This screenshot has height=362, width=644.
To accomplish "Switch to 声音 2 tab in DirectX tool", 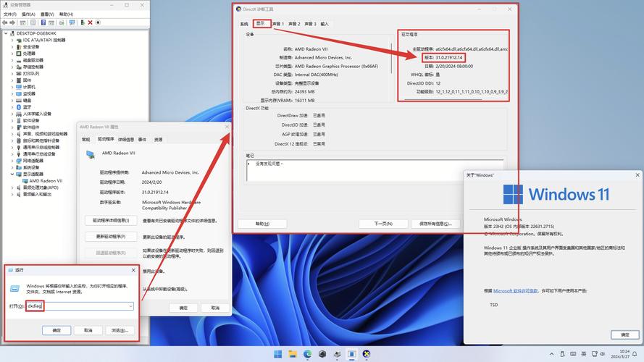I will 294,24.
